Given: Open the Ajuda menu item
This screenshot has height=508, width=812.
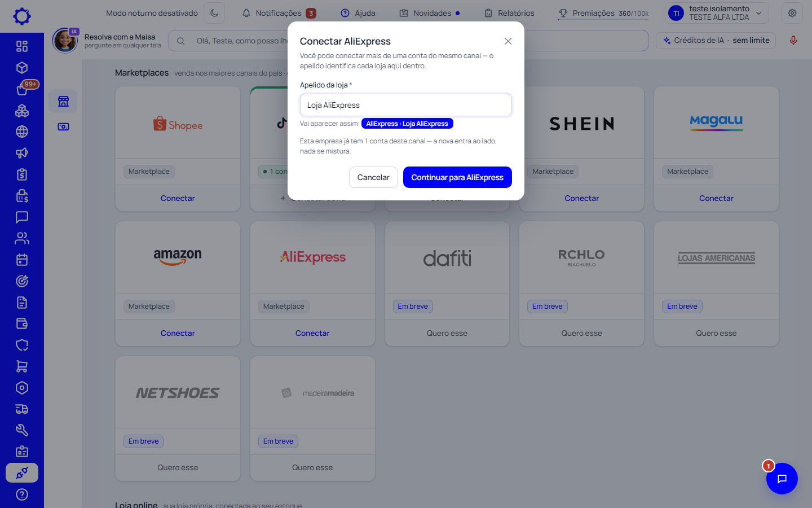Looking at the screenshot, I should coord(358,13).
